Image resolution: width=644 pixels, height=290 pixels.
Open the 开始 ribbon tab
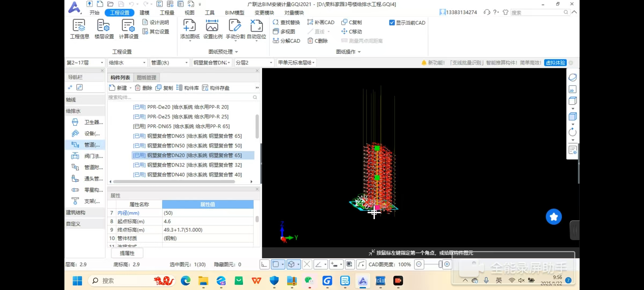(x=94, y=13)
